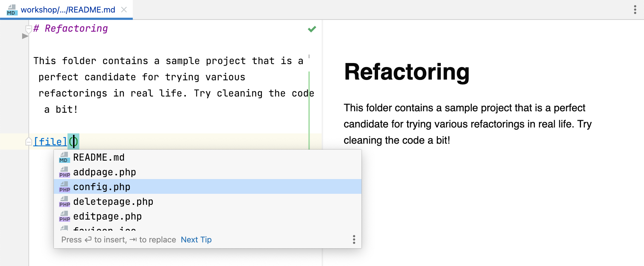Collapse the Refactoring heading using its gutter fold marker

point(28,28)
